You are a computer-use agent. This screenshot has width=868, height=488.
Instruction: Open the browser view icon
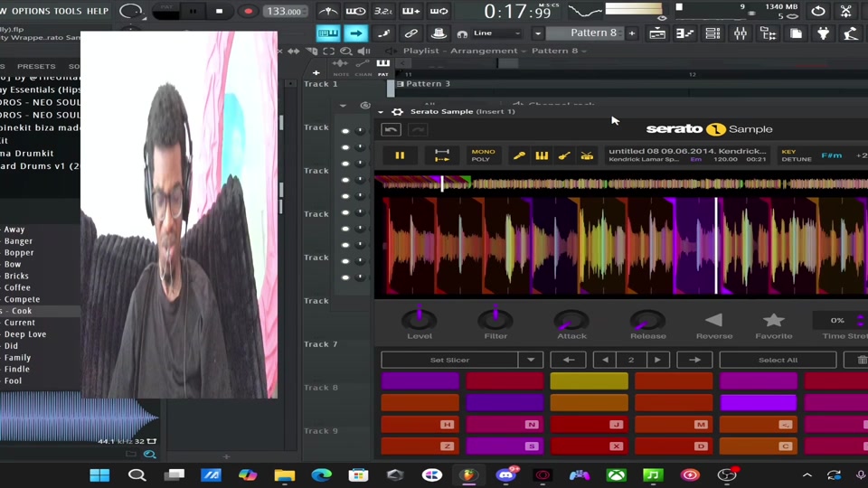[x=768, y=33]
